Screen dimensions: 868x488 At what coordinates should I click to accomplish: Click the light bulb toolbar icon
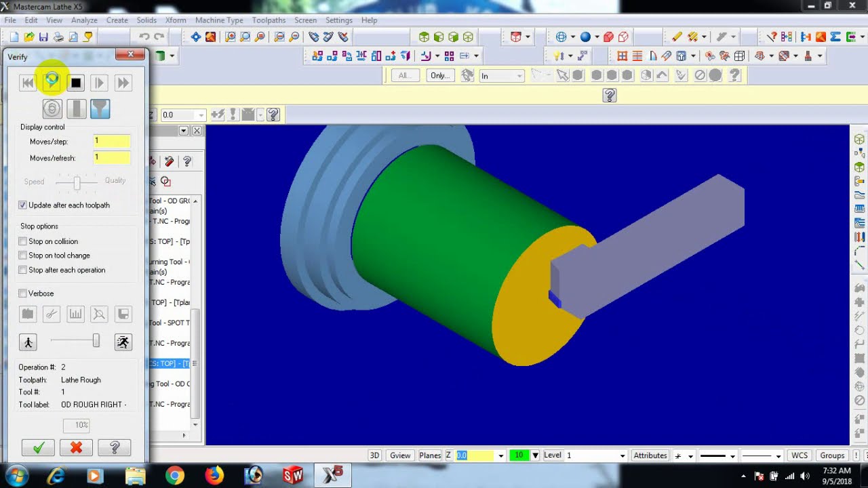pos(558,56)
